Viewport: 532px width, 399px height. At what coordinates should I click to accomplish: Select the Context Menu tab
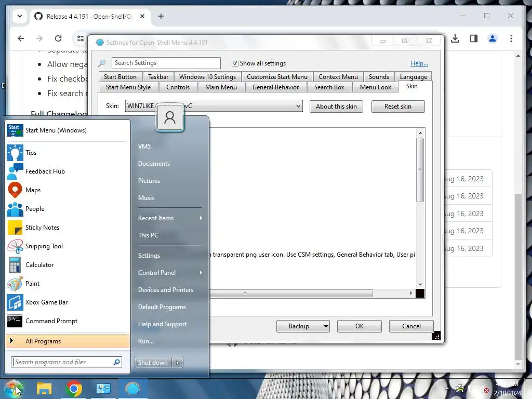(x=338, y=77)
